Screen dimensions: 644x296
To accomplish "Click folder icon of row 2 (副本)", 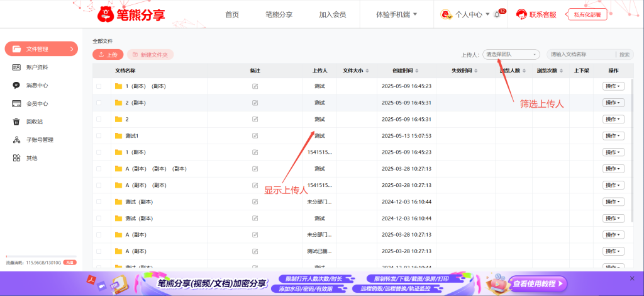I will 118,103.
